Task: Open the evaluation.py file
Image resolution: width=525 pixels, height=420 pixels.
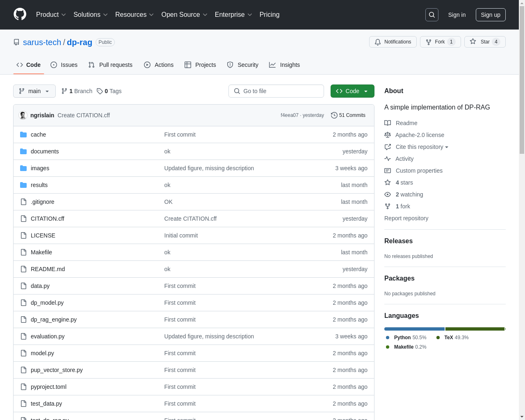Action: coord(48,336)
